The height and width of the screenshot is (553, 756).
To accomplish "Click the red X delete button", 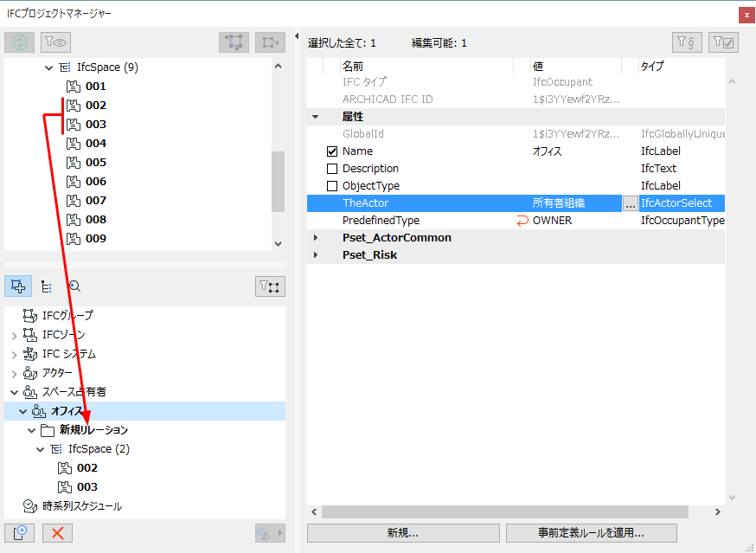I will point(57,533).
